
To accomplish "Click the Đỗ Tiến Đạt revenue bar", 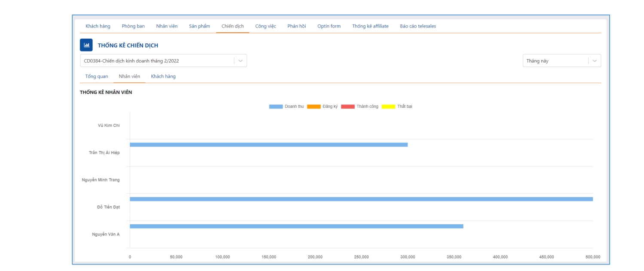I will [x=361, y=199].
